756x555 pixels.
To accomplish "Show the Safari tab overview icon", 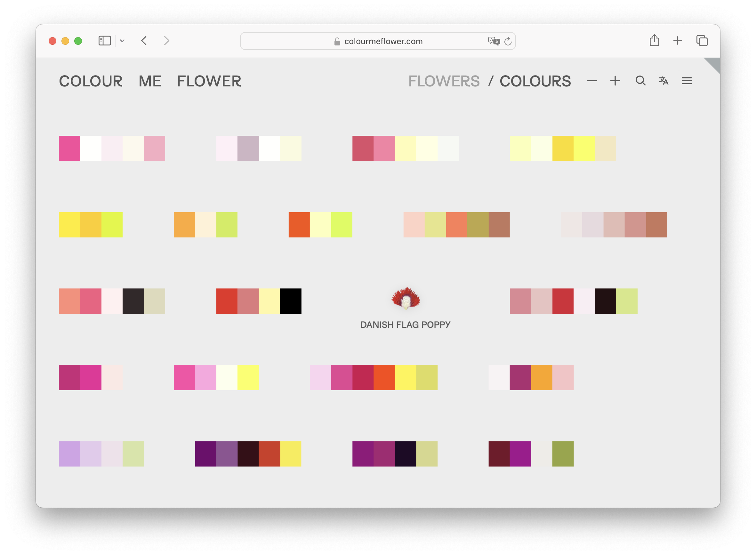I will click(x=702, y=41).
